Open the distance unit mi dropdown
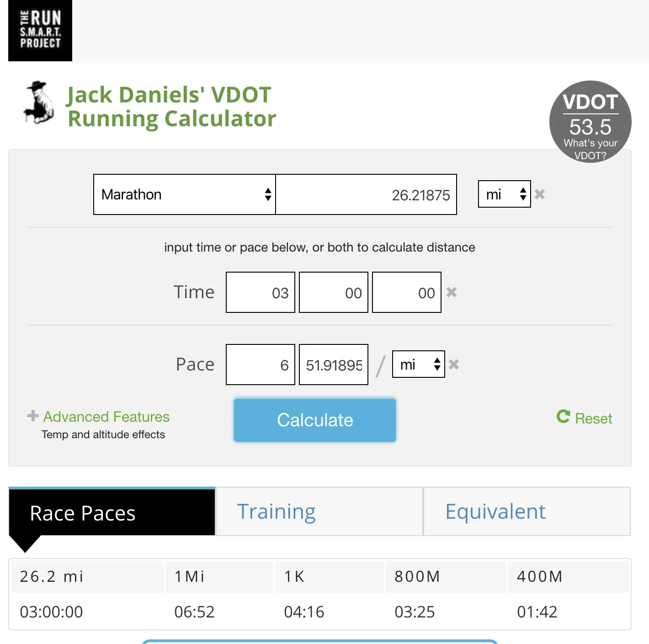 [x=504, y=194]
